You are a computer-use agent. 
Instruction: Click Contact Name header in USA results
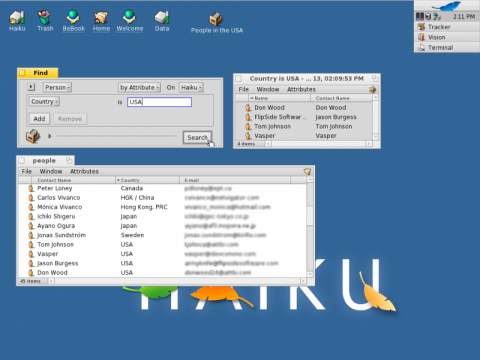[341, 98]
